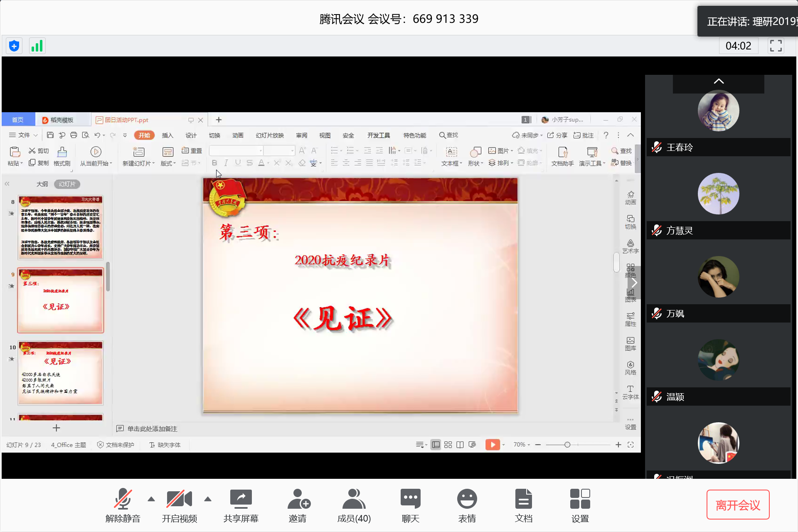
Task: Start screen sharing with 共享屏幕
Action: (241, 505)
